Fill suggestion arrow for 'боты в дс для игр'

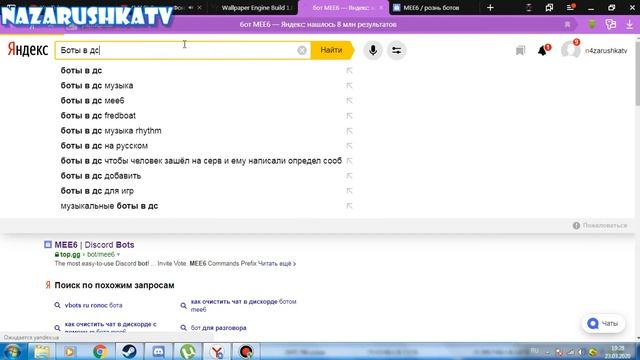click(349, 191)
